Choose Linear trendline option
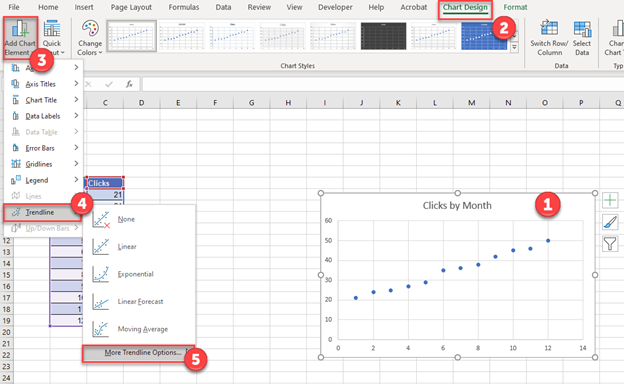This screenshot has width=624, height=384. [139, 247]
